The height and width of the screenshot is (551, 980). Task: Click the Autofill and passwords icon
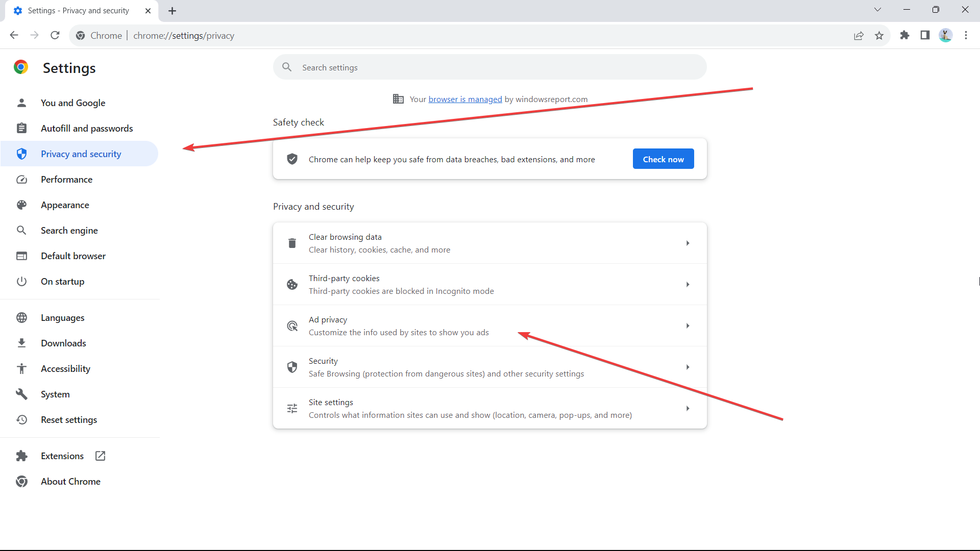pos(21,128)
